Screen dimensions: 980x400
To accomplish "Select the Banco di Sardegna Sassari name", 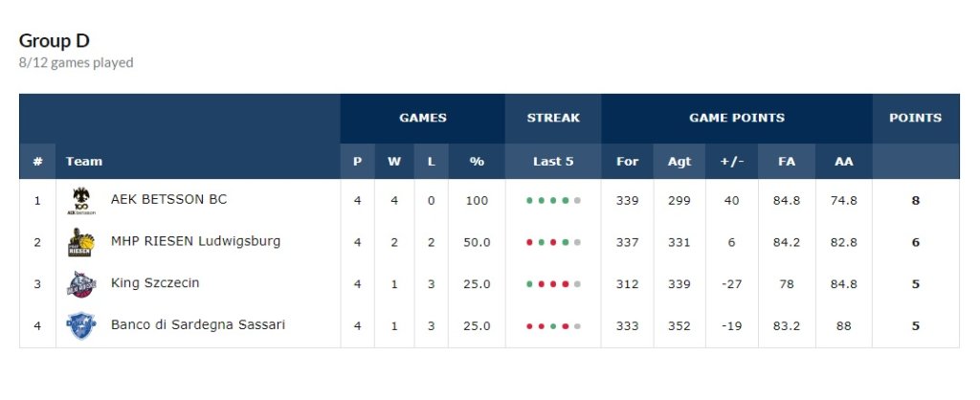I will 197,325.
